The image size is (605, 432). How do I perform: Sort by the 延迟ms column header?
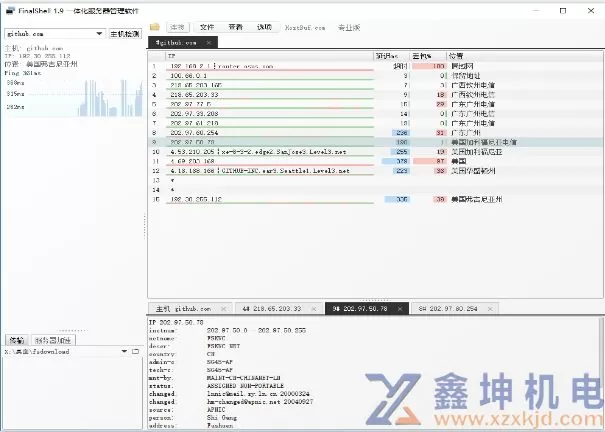tap(386, 55)
